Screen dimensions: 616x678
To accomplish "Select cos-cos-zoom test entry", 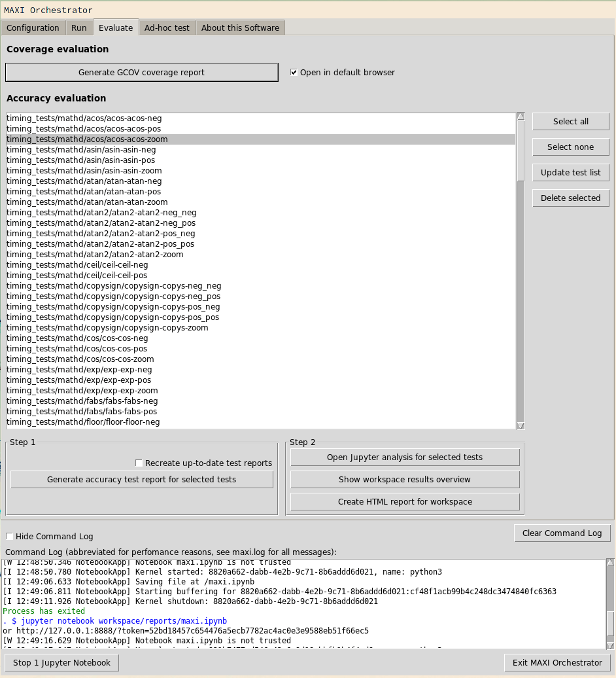I will [261, 359].
